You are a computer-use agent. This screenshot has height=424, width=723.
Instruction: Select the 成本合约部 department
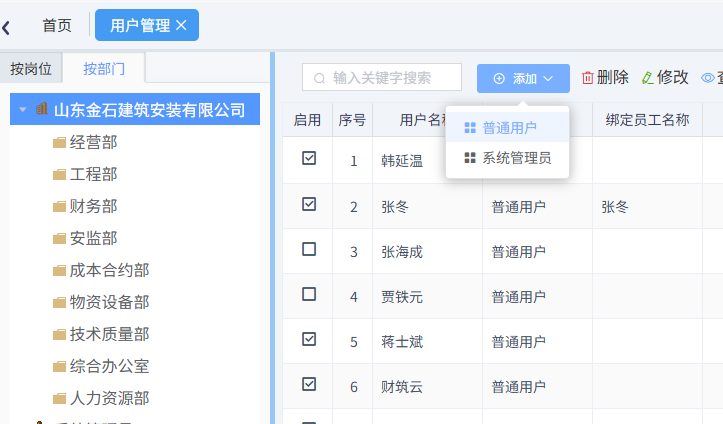point(109,271)
